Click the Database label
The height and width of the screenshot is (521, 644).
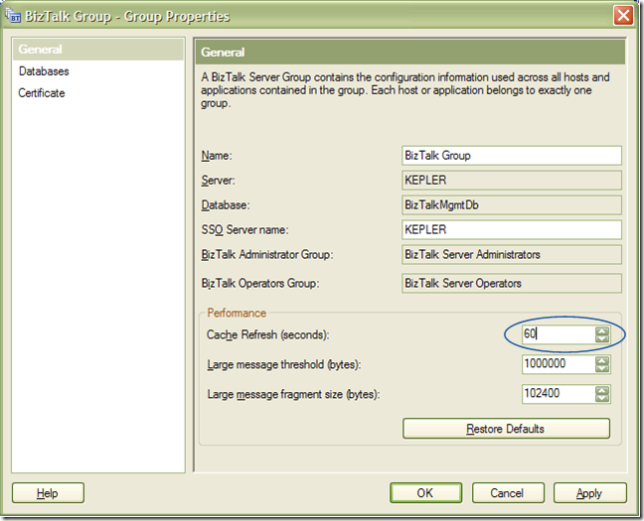pos(225,205)
